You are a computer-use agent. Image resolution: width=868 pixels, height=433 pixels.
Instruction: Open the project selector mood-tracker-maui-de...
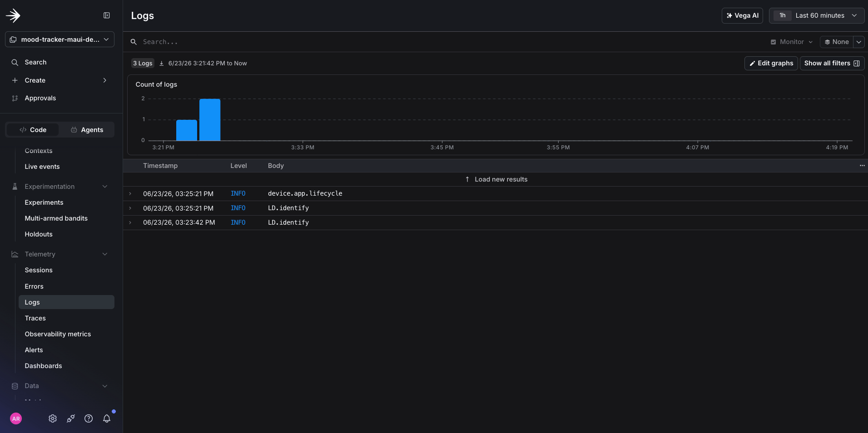tap(60, 39)
